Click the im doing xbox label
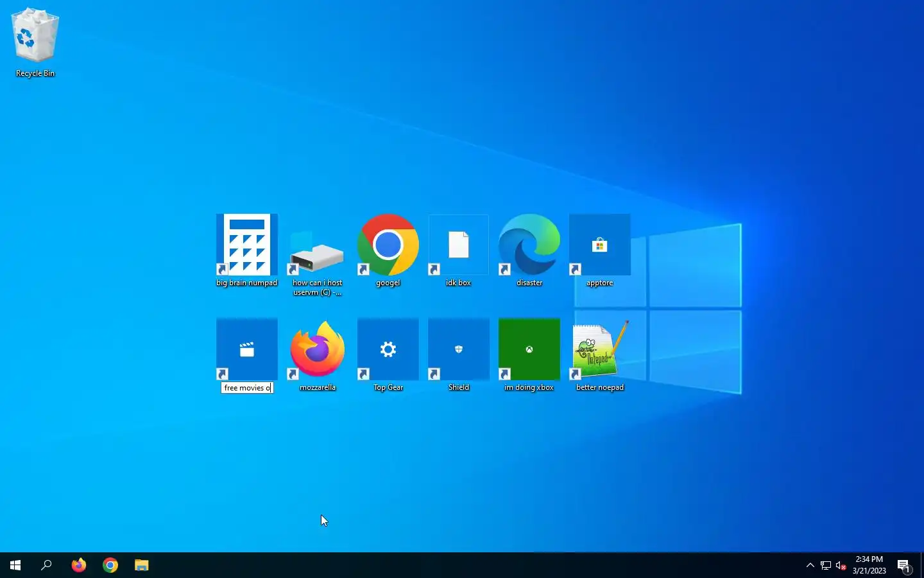924x578 pixels. pyautogui.click(x=529, y=387)
